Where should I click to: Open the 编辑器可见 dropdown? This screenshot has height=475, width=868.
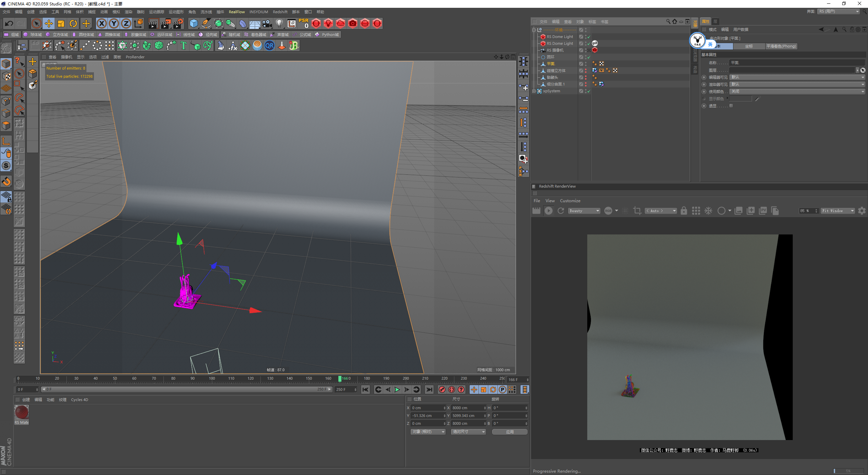pyautogui.click(x=797, y=77)
